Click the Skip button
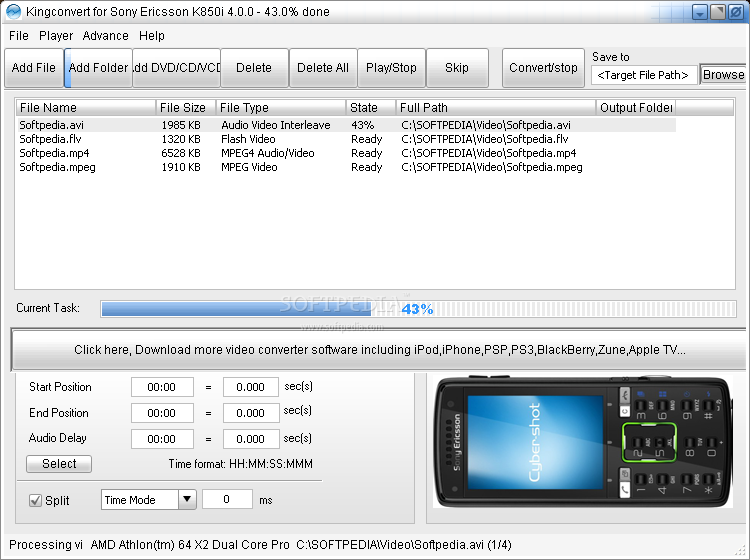Image resolution: width=750 pixels, height=560 pixels. tap(457, 68)
